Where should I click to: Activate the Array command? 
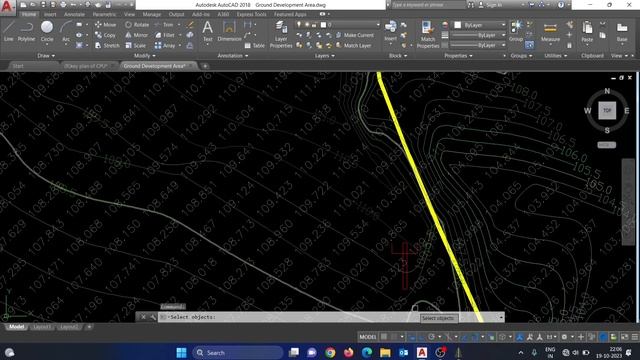(165, 45)
